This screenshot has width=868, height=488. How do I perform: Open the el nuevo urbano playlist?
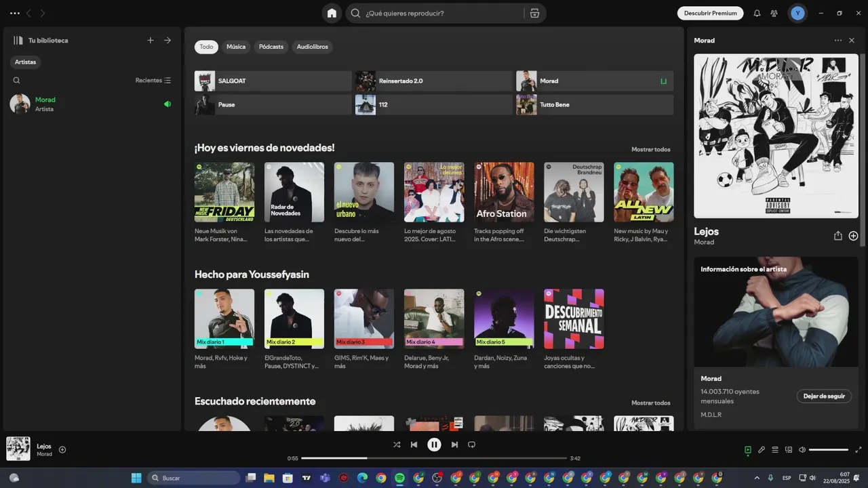[364, 192]
